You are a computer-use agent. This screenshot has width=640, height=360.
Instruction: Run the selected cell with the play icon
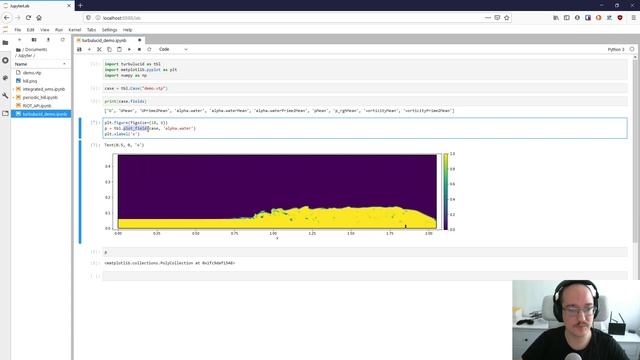[129, 49]
